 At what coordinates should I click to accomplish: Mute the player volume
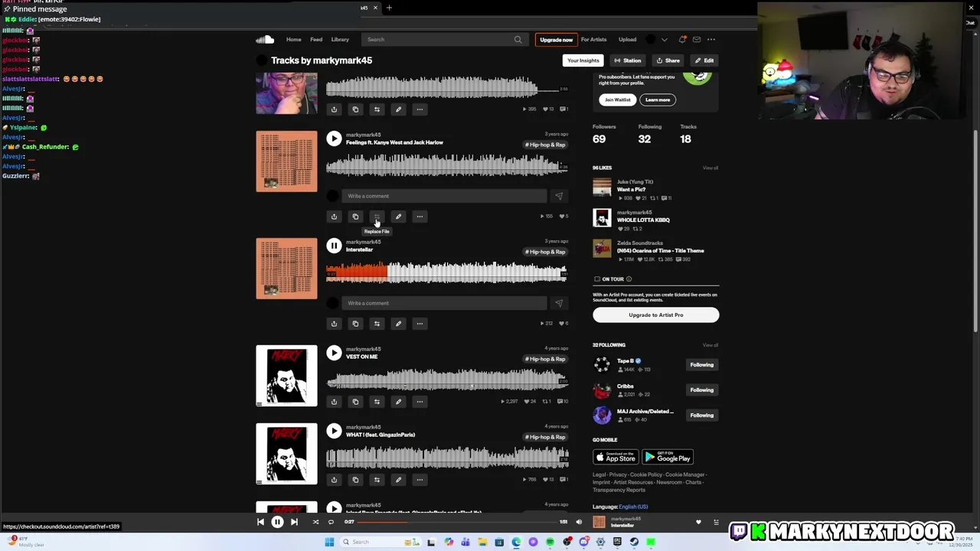(579, 522)
